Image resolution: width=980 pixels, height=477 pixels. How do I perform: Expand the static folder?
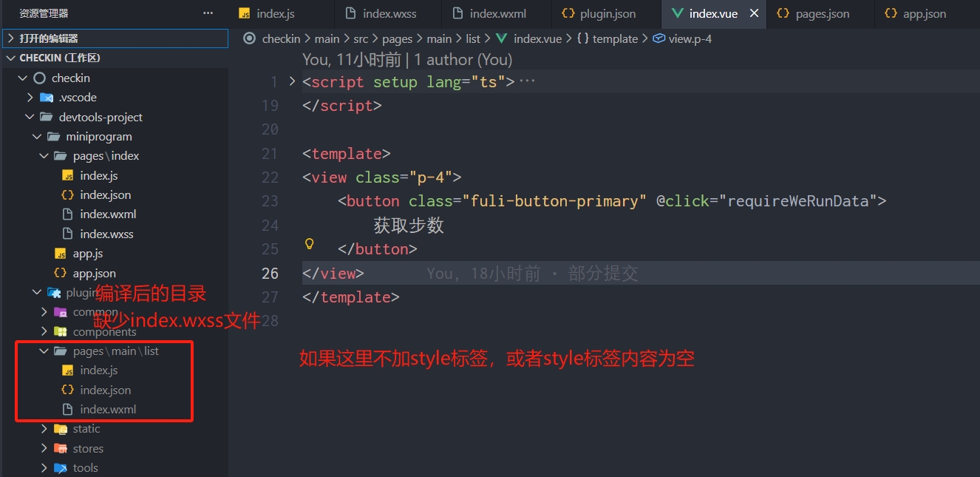(x=86, y=429)
